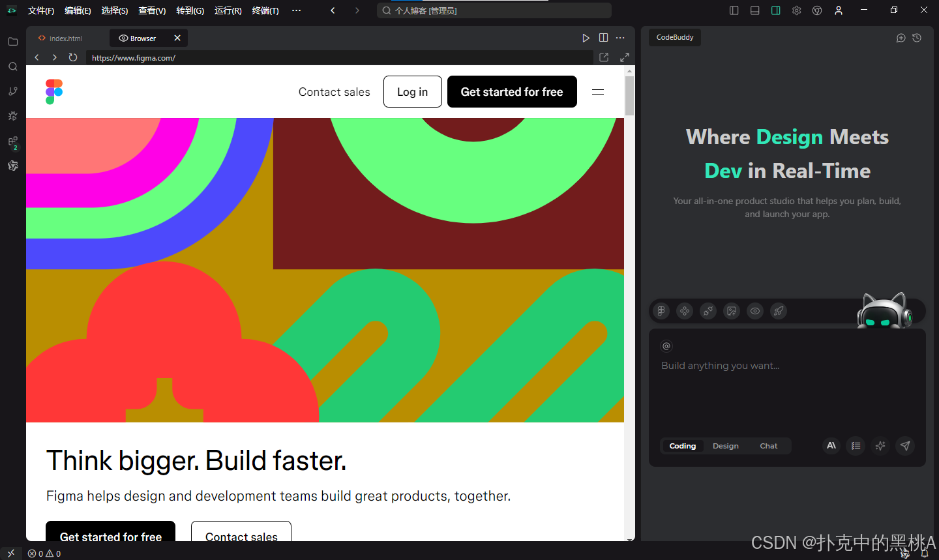Open editor more actions ellipsis
The width and height of the screenshot is (939, 560).
tap(621, 38)
